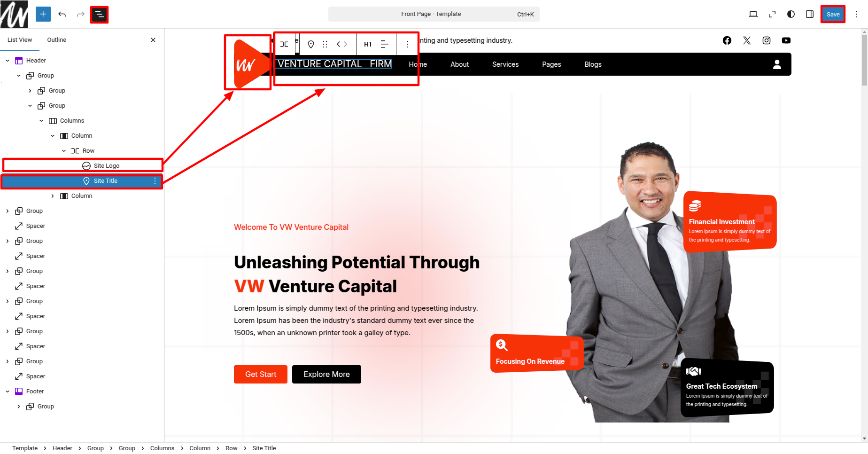Click the desktop view preview icon
This screenshot has width=868, height=454.
coord(753,14)
